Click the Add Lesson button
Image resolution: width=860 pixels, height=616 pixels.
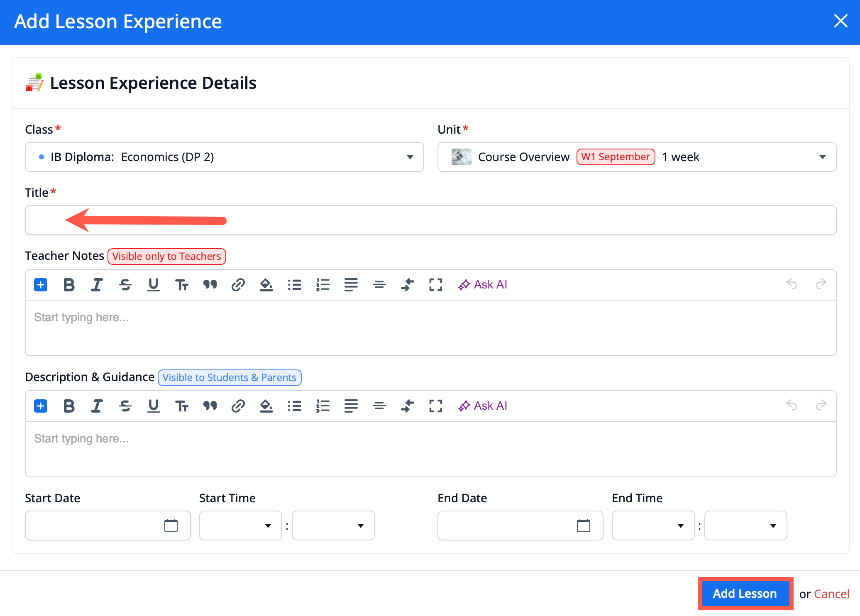click(x=745, y=594)
